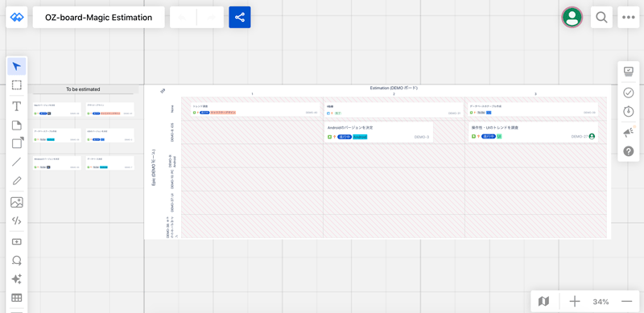Click the redo arrow button

click(210, 17)
